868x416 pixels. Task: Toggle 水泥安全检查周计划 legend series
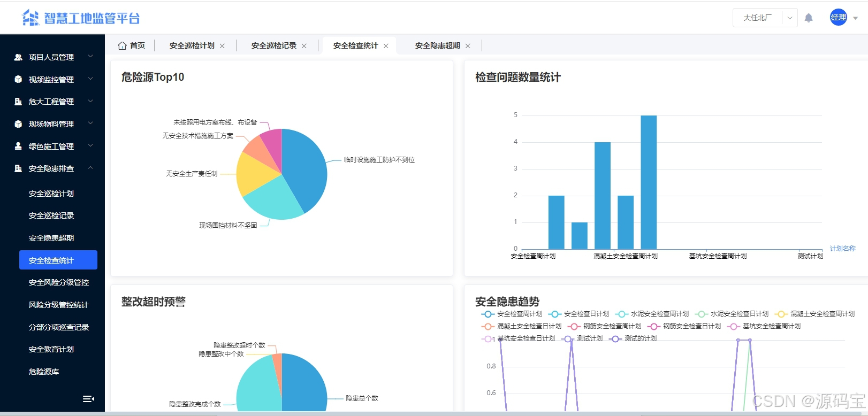pyautogui.click(x=652, y=314)
